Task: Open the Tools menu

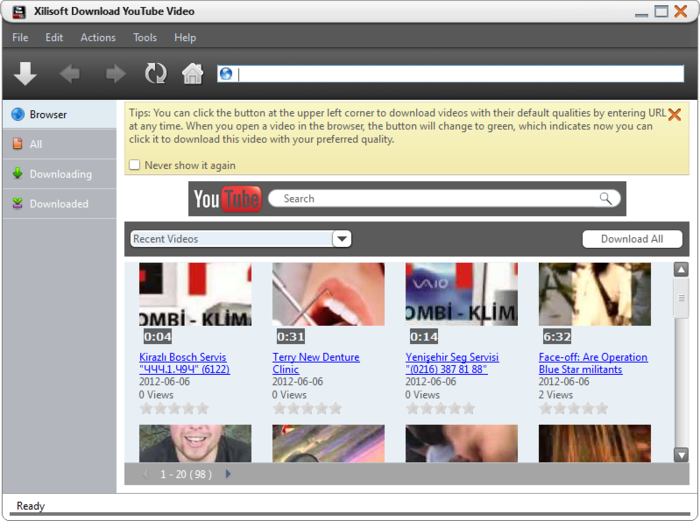Action: point(145,38)
